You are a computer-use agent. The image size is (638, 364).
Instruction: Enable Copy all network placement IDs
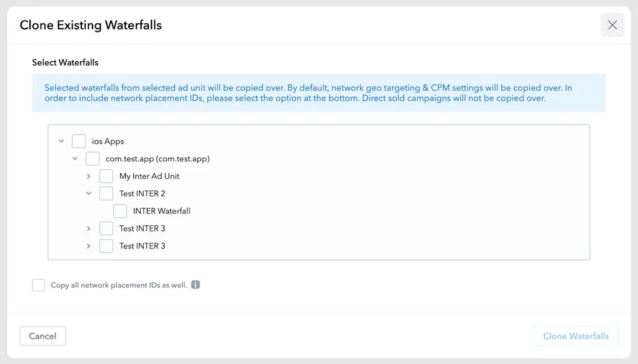click(x=39, y=285)
